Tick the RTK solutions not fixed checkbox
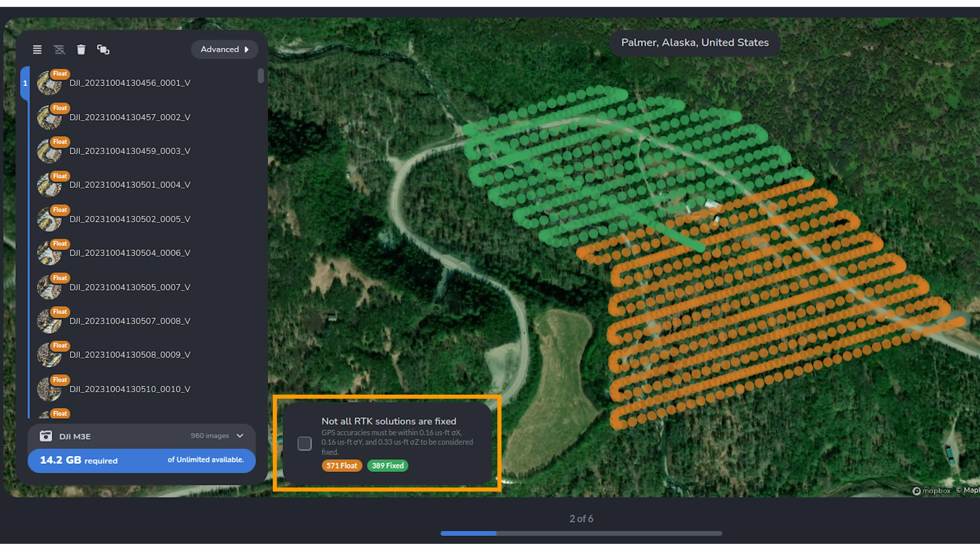 tap(304, 443)
